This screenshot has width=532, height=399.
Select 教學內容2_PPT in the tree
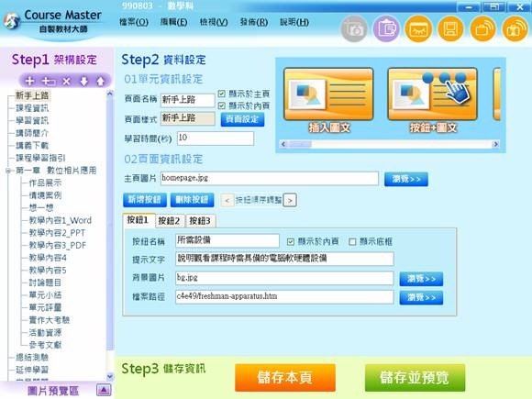(x=57, y=233)
